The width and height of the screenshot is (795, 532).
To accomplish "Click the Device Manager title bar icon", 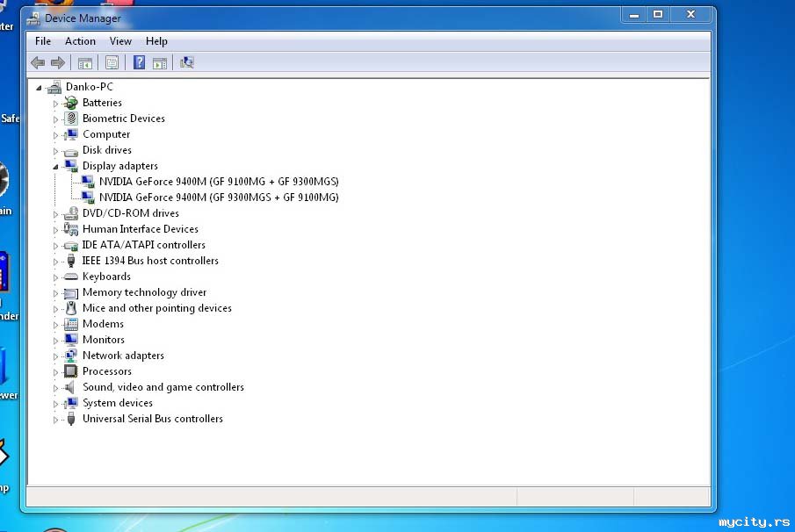I will pos(33,18).
